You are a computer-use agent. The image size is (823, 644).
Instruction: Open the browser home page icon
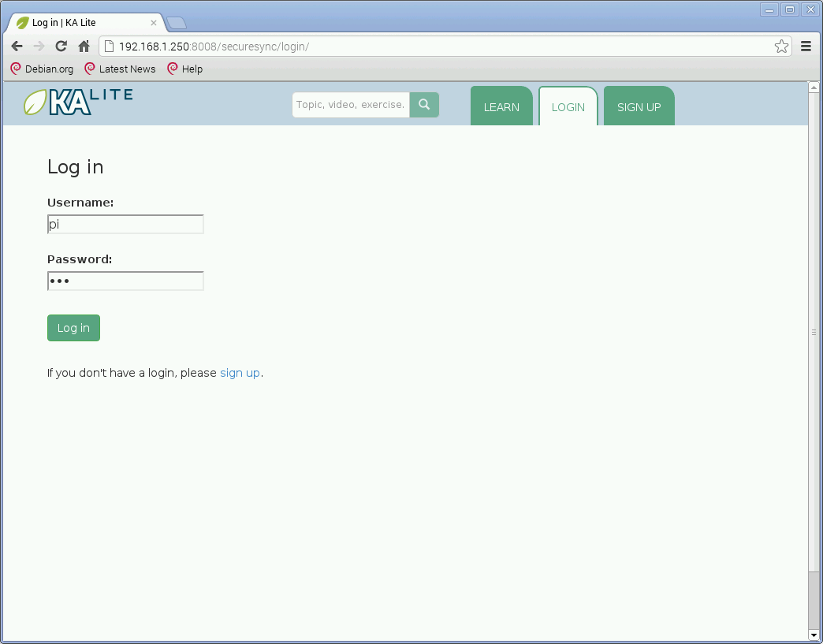pyautogui.click(x=84, y=47)
